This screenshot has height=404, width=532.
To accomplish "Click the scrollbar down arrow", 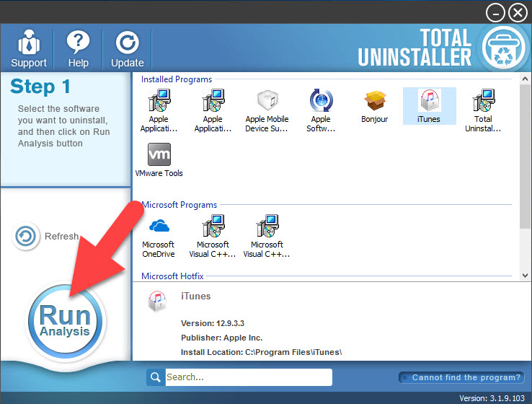I will pos(525,276).
